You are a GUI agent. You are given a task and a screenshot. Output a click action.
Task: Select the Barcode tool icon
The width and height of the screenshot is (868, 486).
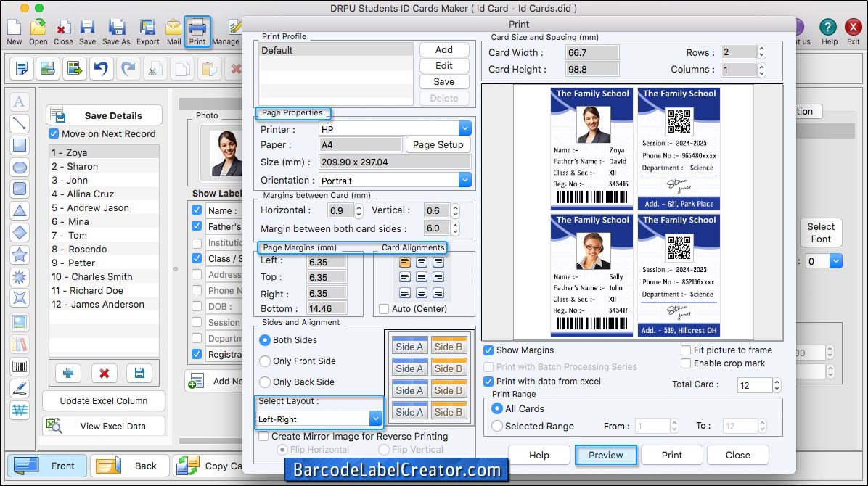[20, 366]
